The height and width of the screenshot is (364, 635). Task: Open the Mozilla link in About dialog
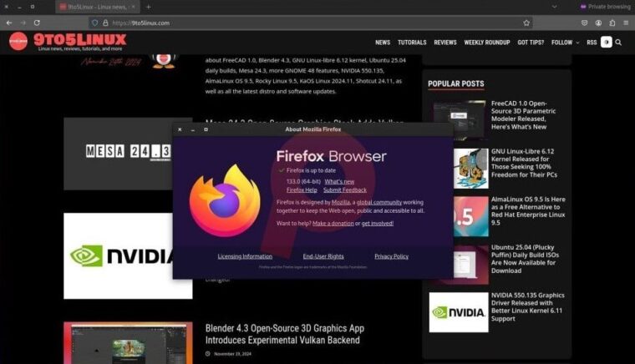tap(341, 202)
